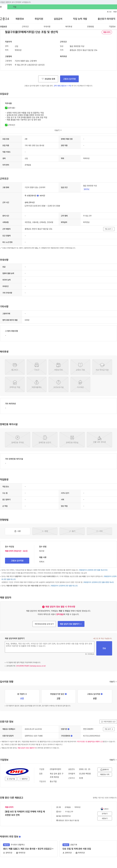
Task: Select the 서류 screening step
Action: pos(17,531)
